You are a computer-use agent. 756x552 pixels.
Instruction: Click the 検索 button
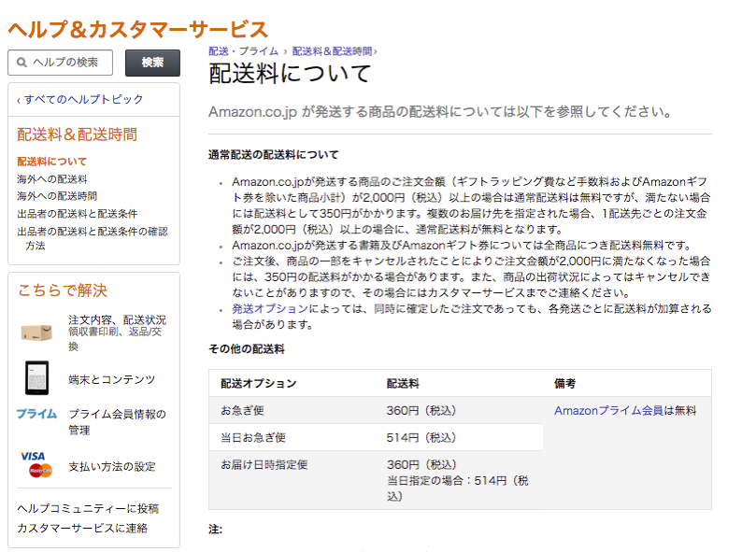point(152,63)
